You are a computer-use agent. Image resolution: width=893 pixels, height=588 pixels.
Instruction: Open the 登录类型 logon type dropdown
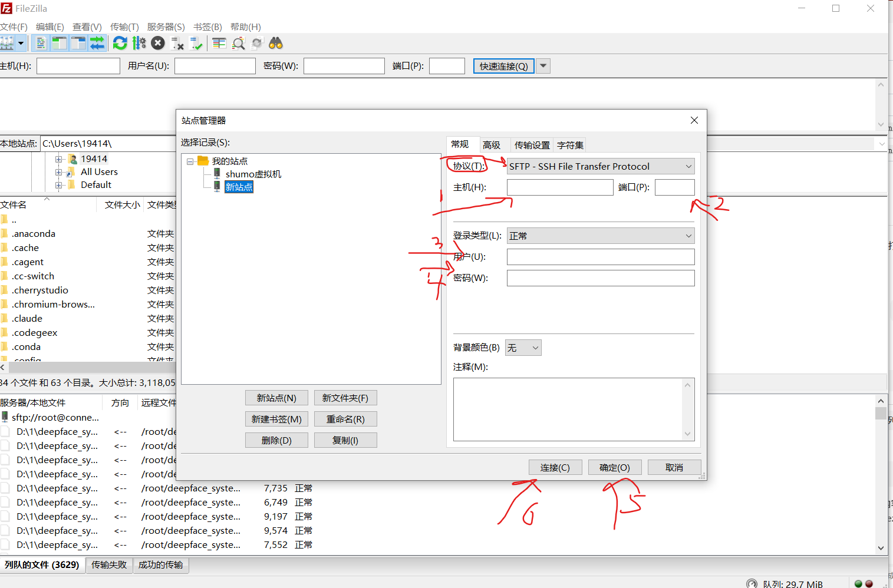tap(601, 236)
